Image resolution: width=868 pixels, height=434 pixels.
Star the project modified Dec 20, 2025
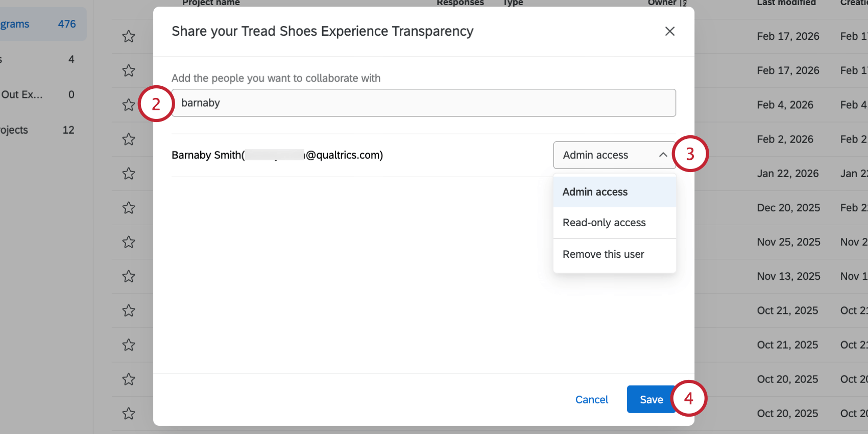[129, 208]
